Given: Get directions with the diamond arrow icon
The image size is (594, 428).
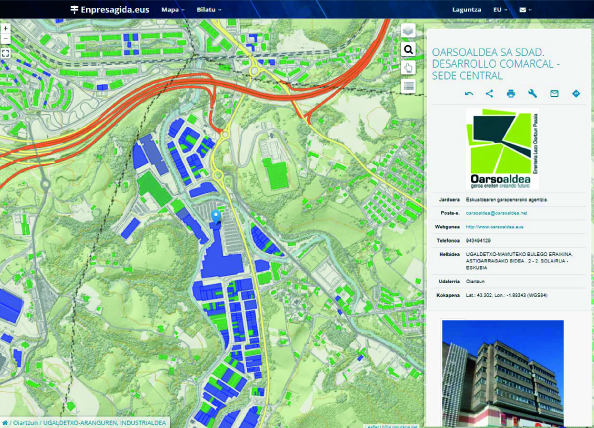Looking at the screenshot, I should coord(576,94).
